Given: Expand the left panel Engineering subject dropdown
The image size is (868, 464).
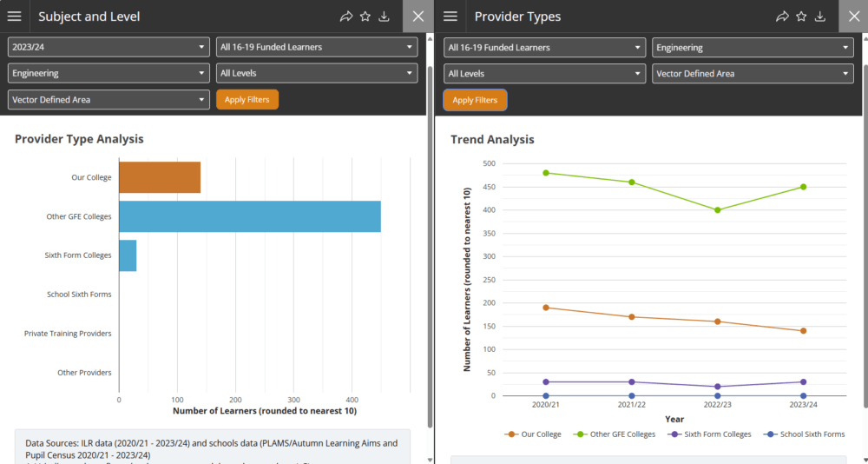Looking at the screenshot, I should click(x=108, y=74).
